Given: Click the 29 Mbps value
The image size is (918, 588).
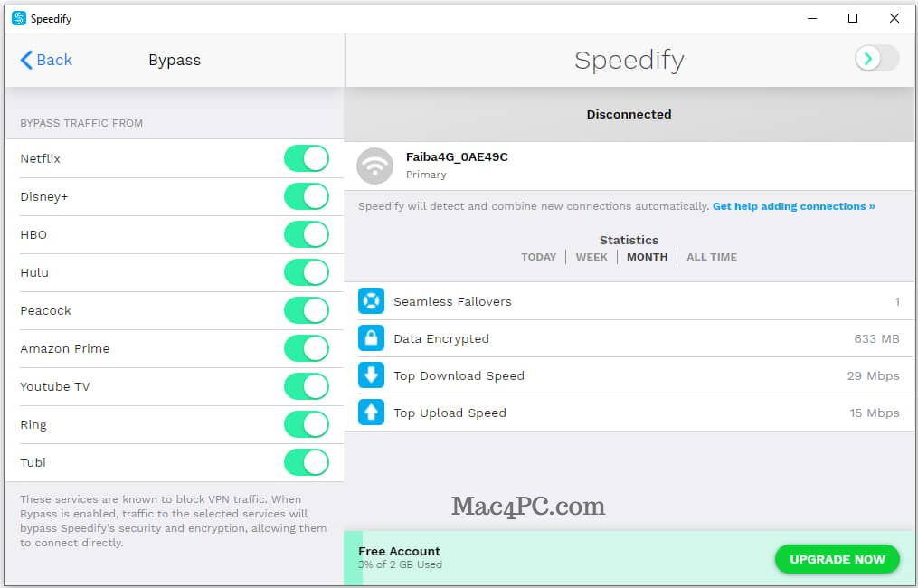Looking at the screenshot, I should pos(873,376).
